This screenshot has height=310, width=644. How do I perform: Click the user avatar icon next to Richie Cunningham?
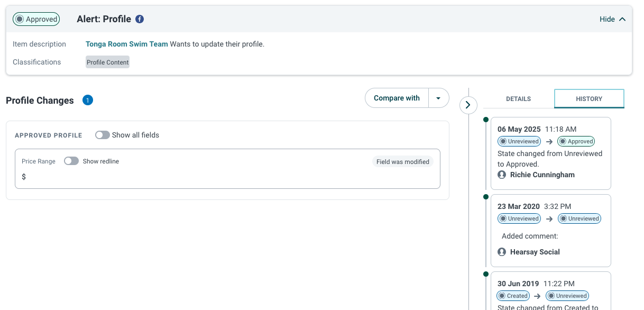[x=502, y=175]
